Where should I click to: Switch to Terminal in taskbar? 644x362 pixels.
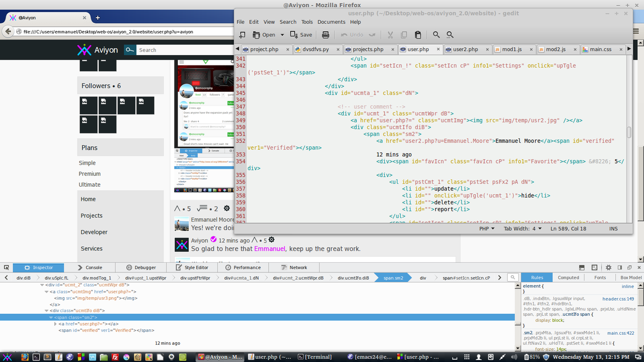(319, 357)
